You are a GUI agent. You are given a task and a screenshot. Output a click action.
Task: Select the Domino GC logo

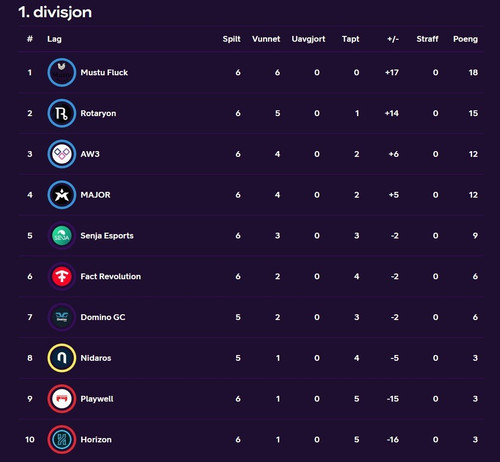pos(62,317)
